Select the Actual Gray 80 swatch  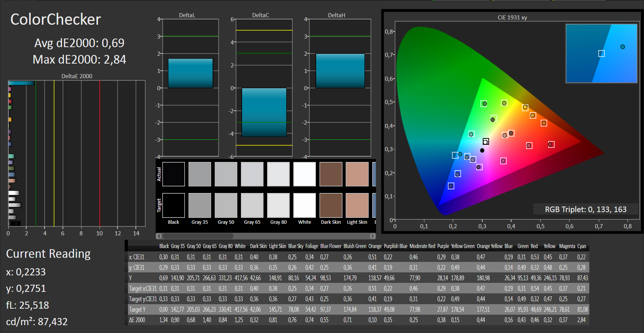278,174
